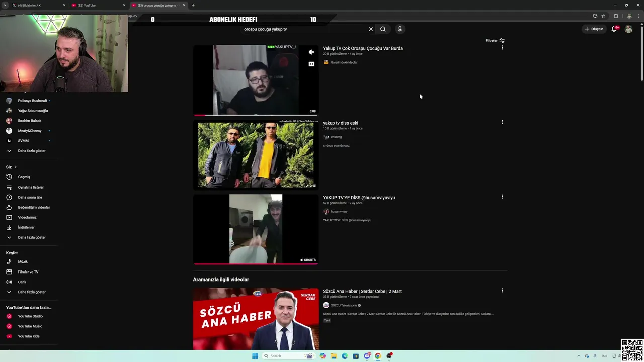Open Sözcü Ana Haber Serdar Cebe title
644x362 pixels.
(x=362, y=291)
